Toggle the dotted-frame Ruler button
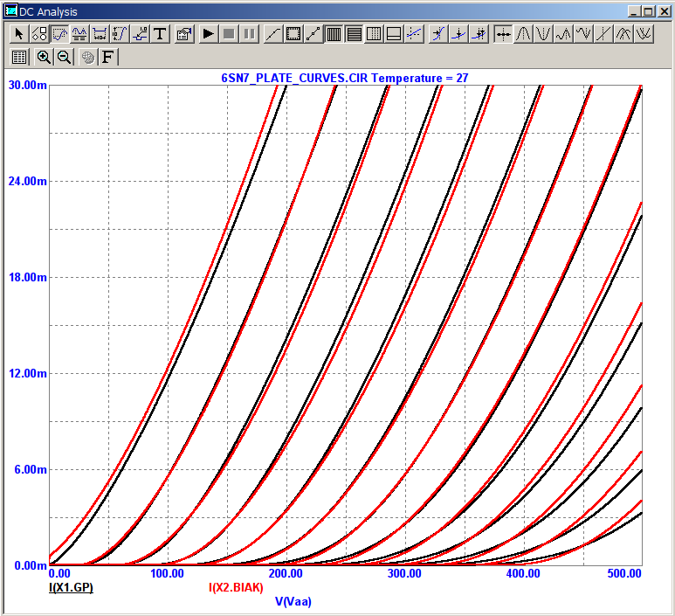This screenshot has height=616, width=675. 293,33
